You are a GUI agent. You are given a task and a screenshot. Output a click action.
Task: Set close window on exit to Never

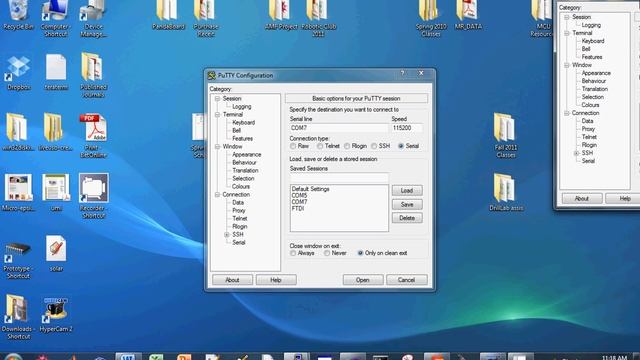[x=327, y=253]
